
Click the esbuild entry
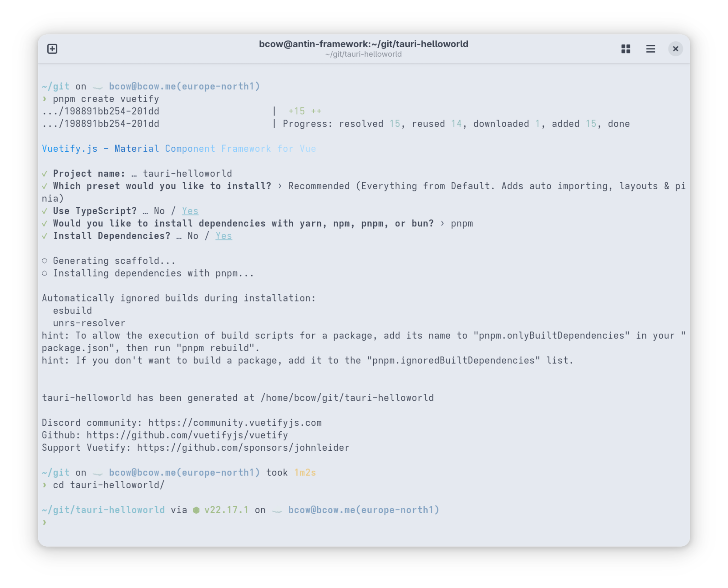point(73,311)
